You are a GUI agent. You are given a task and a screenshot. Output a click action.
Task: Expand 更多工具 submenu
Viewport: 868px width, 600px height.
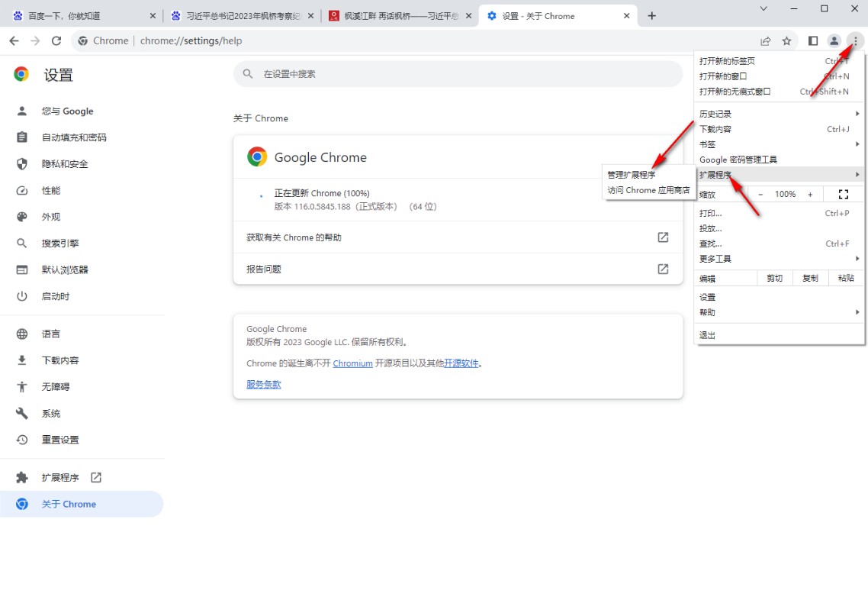click(779, 259)
